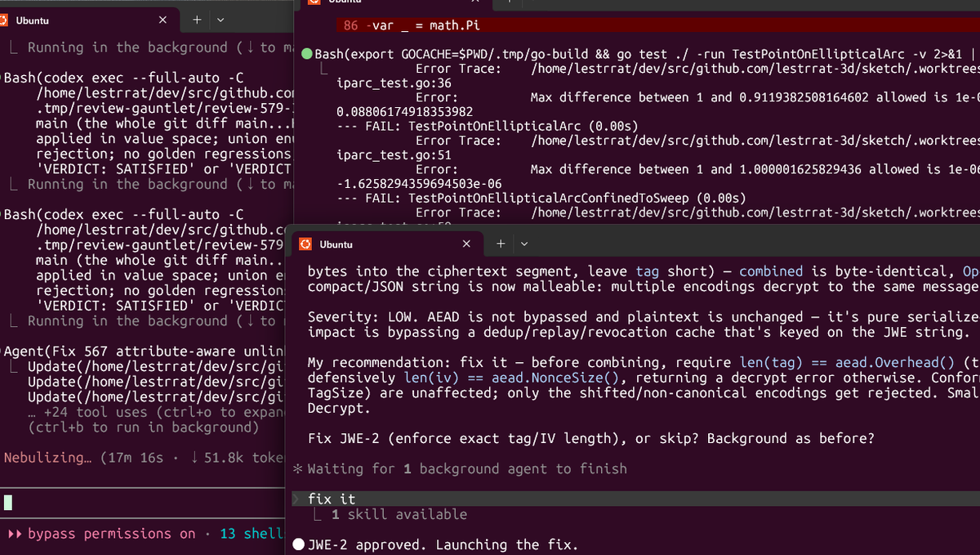Click the Ubuntu icon in bottom-right terminal tab

(305, 244)
